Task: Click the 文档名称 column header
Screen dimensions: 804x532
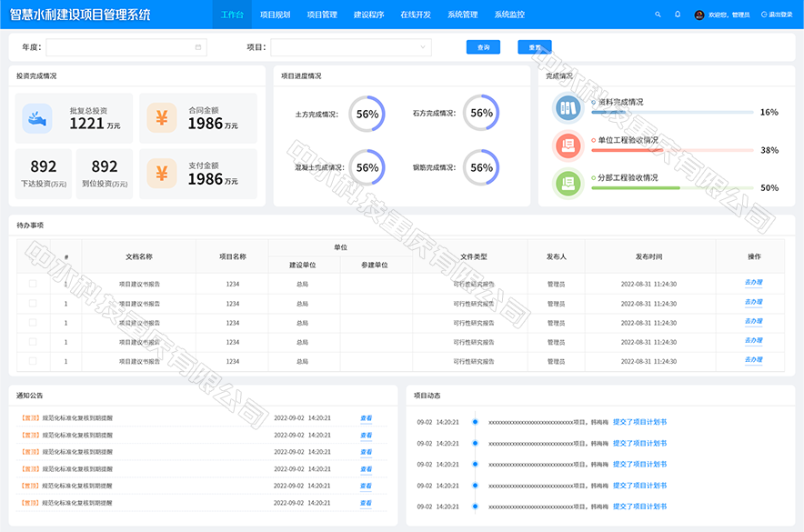Action: point(139,256)
